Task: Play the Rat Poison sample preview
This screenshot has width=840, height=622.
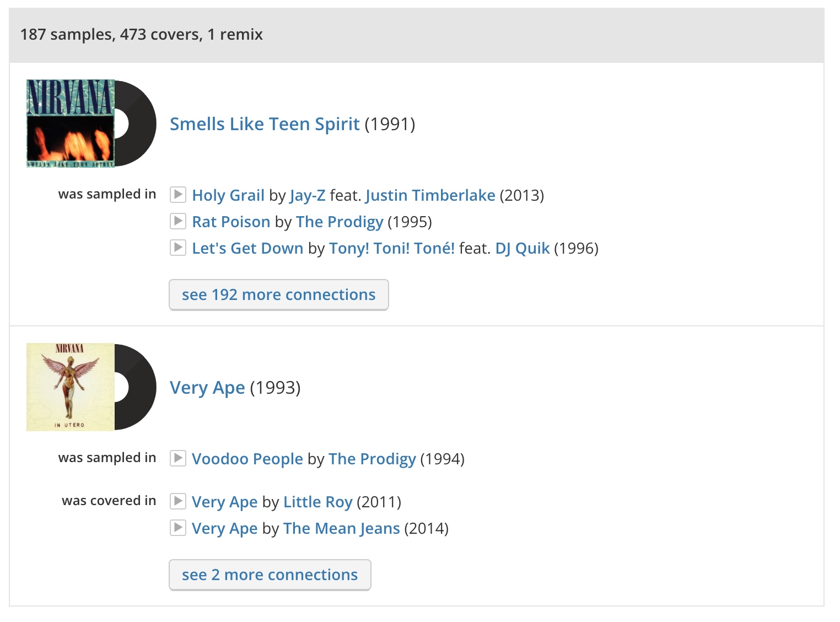Action: click(177, 221)
